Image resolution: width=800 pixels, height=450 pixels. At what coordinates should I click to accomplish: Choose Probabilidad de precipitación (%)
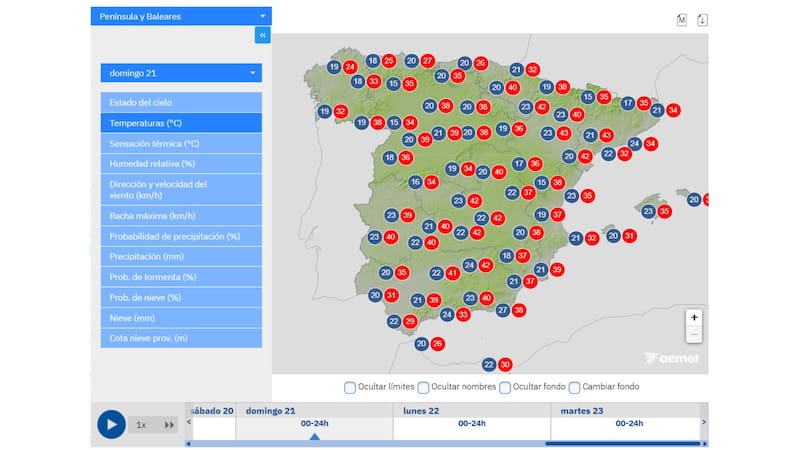pos(181,236)
